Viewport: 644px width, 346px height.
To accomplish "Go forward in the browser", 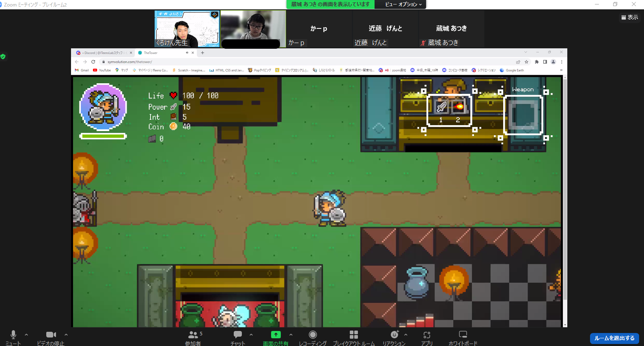I will [85, 62].
